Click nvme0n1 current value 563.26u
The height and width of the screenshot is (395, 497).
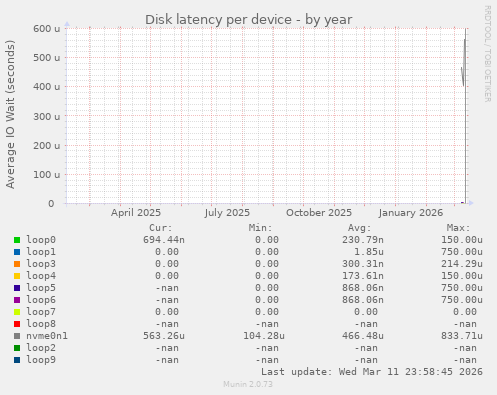coord(164,336)
